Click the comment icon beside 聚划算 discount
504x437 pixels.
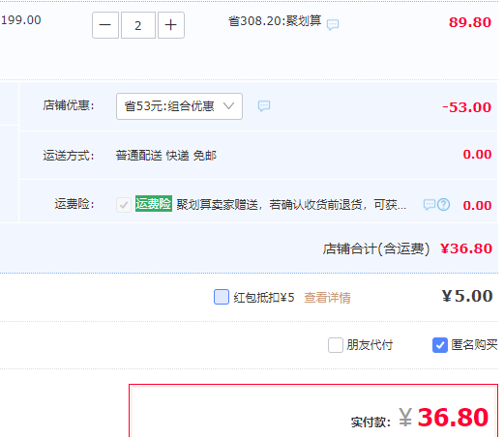coord(333,24)
